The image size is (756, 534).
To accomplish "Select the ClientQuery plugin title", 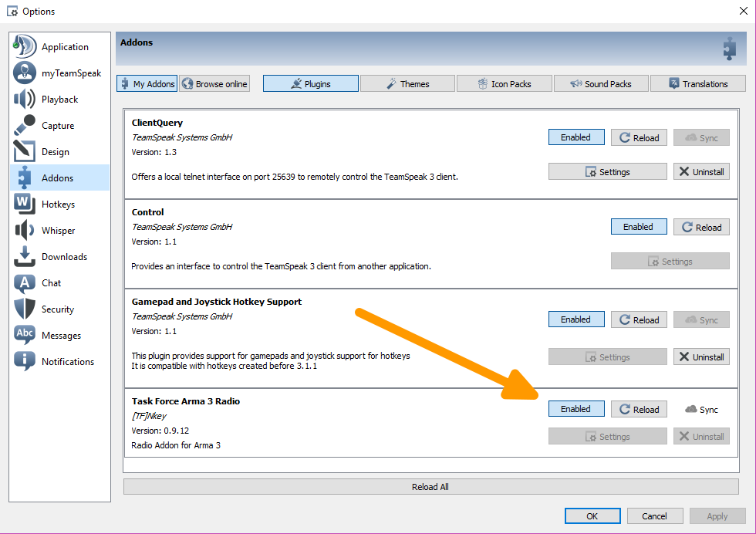I will pos(157,123).
